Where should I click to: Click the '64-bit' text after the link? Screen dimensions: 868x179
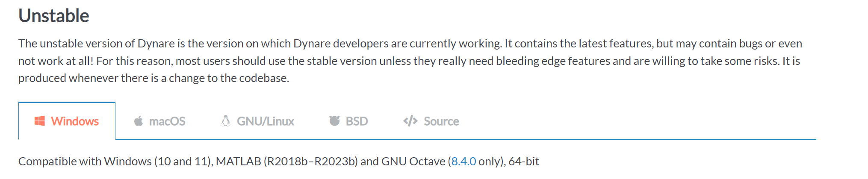point(524,161)
